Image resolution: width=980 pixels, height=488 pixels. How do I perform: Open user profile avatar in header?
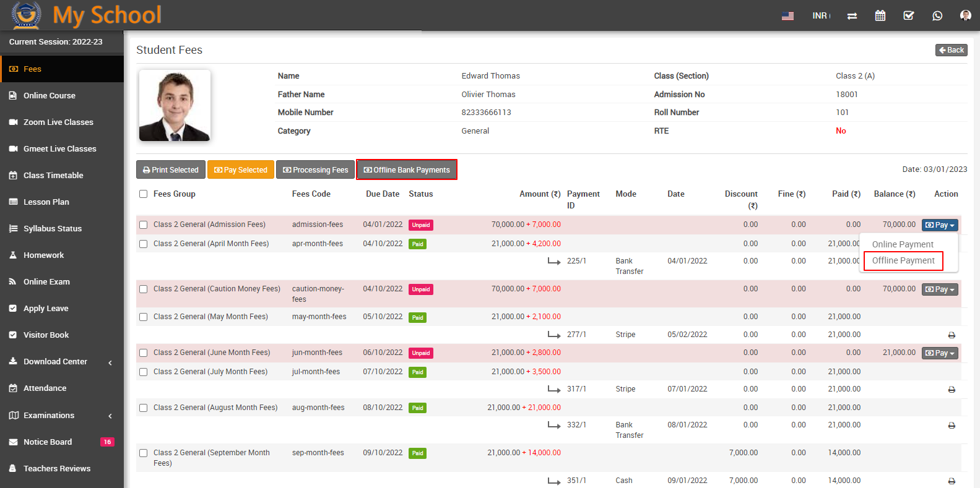(965, 15)
